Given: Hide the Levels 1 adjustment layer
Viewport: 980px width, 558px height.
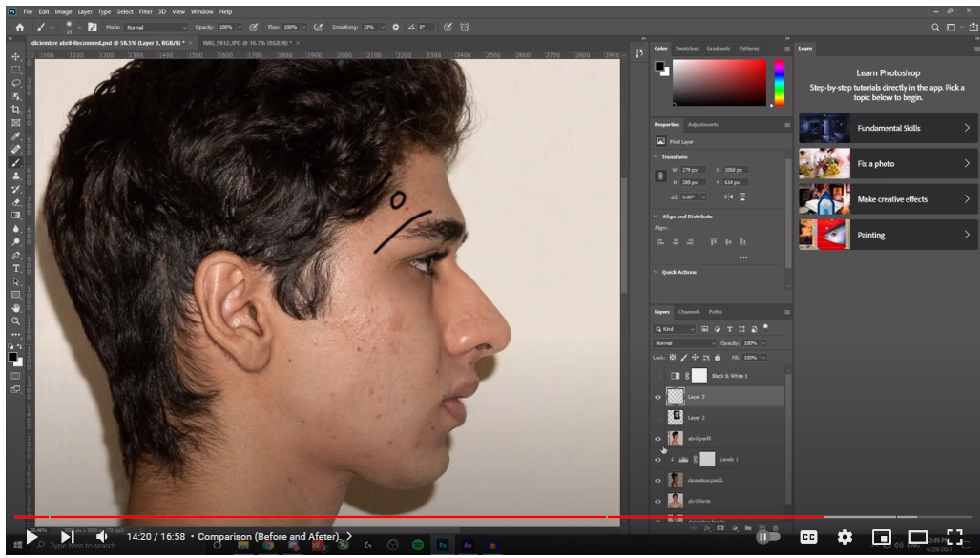Looking at the screenshot, I should click(x=657, y=459).
